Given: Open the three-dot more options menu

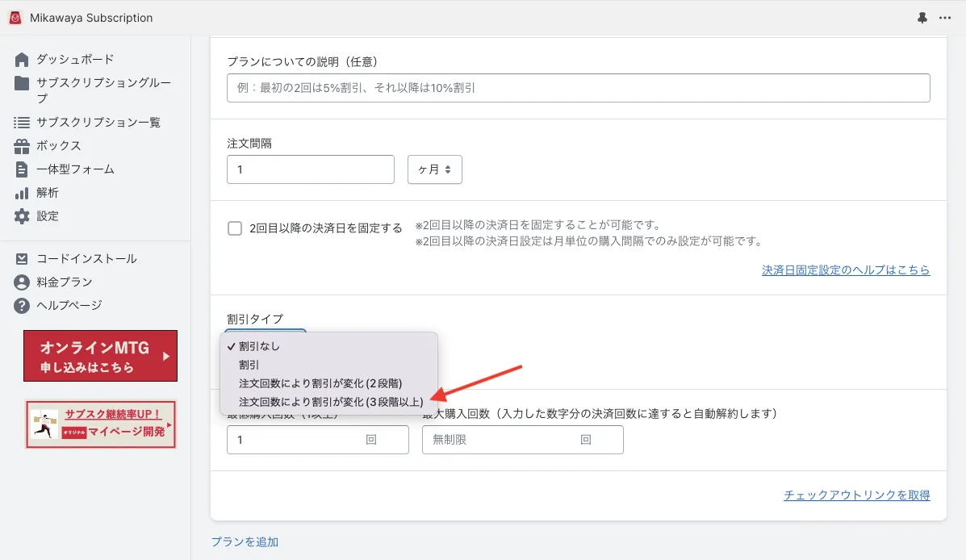Looking at the screenshot, I should pyautogui.click(x=946, y=18).
